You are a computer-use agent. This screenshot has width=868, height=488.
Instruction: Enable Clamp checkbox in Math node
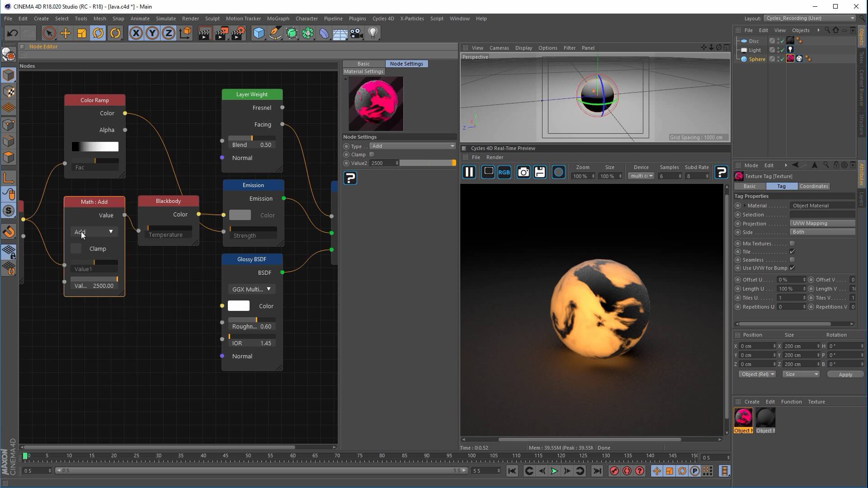coord(76,249)
